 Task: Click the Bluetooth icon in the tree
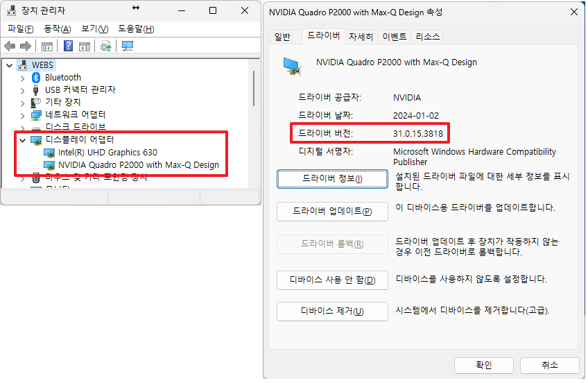pos(35,78)
